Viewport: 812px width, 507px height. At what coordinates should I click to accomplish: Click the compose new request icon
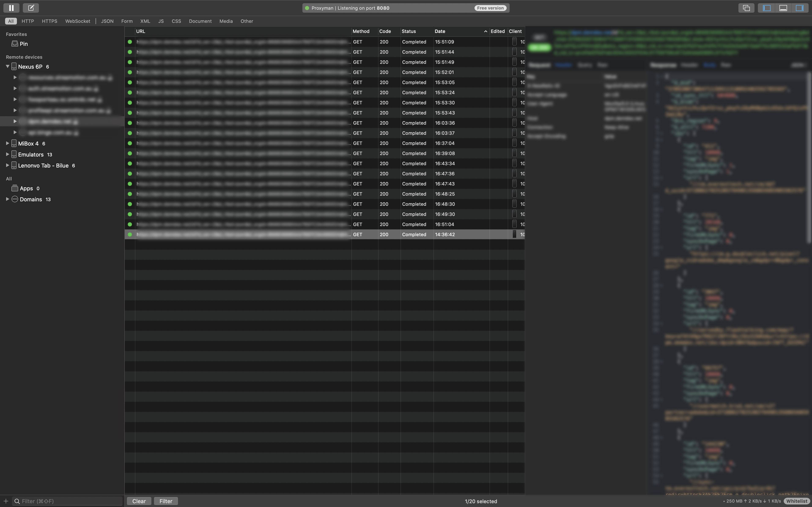[31, 8]
